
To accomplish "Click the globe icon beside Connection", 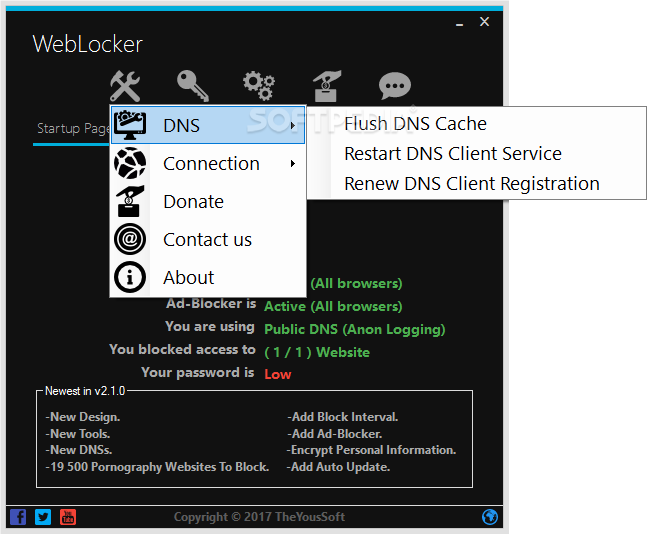I will tap(130, 163).
